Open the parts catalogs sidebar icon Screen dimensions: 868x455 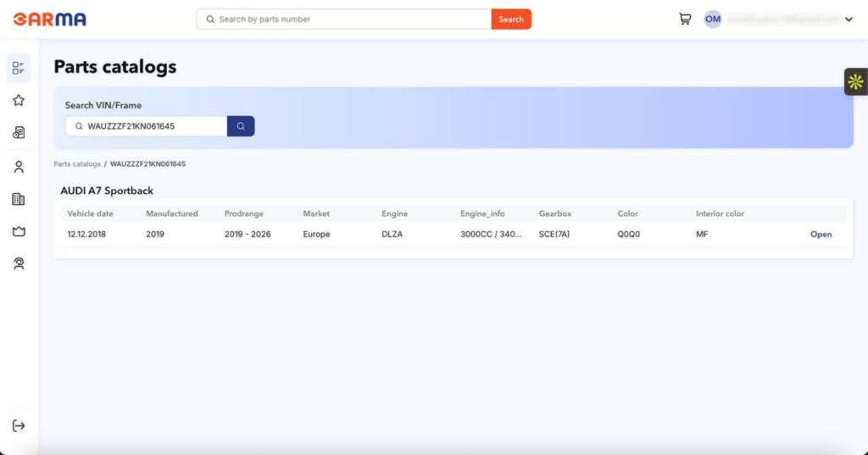[x=19, y=68]
